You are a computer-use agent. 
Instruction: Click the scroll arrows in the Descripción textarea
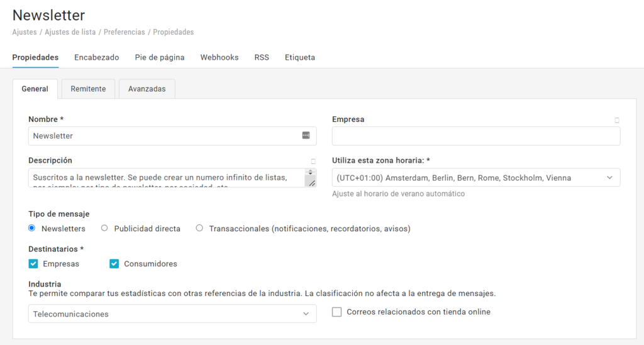coord(310,172)
